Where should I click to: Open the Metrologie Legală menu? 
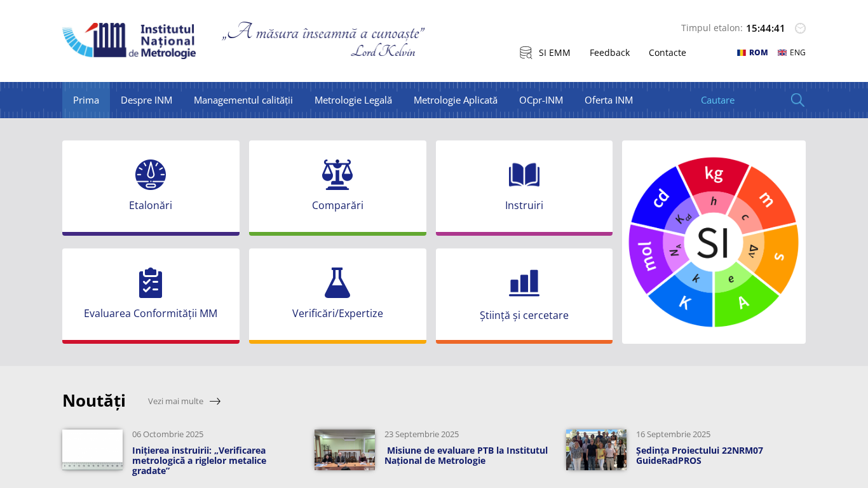click(353, 100)
